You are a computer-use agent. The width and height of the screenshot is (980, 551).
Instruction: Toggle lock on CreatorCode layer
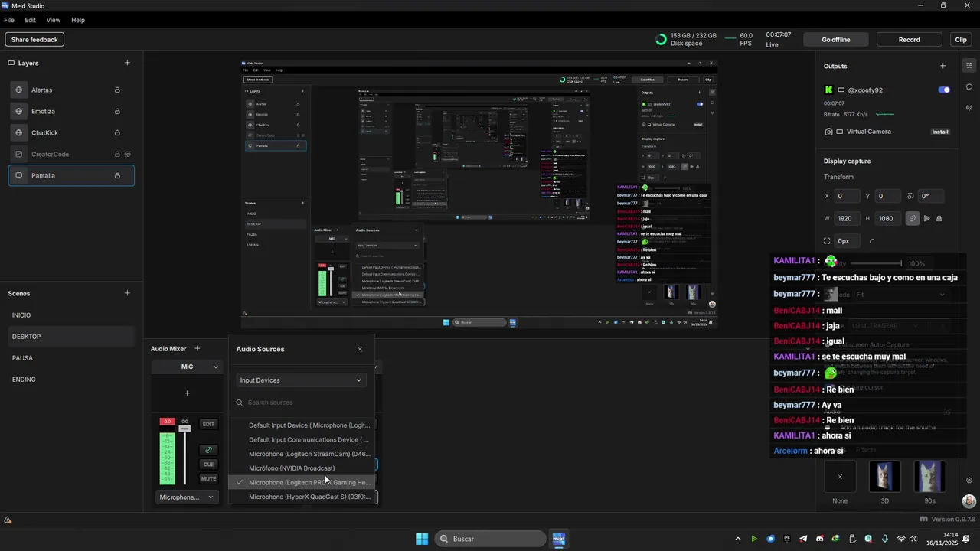click(x=117, y=154)
